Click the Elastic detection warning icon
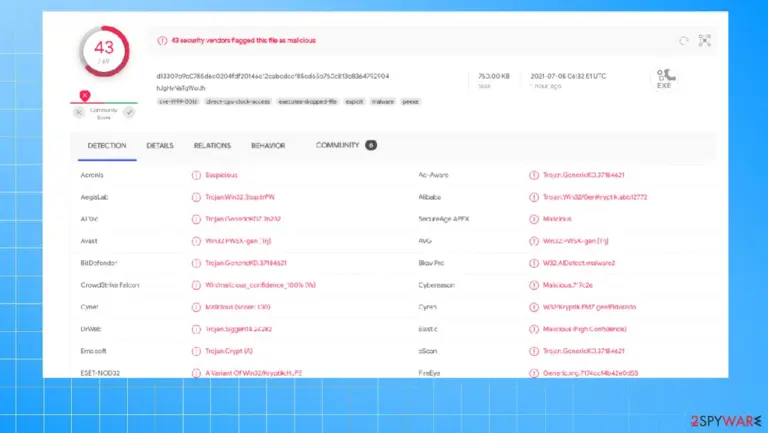Viewport: 768px width, 433px height. coord(534,329)
